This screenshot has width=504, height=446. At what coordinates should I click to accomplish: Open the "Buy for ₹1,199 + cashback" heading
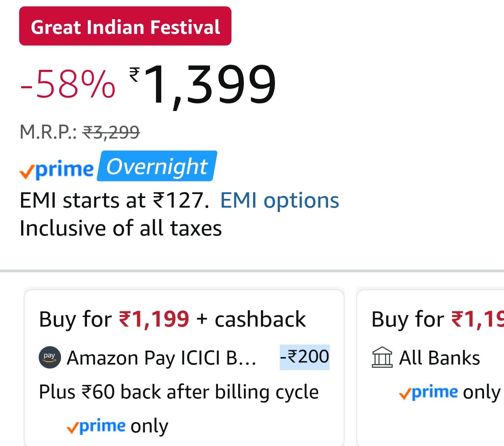tap(172, 319)
